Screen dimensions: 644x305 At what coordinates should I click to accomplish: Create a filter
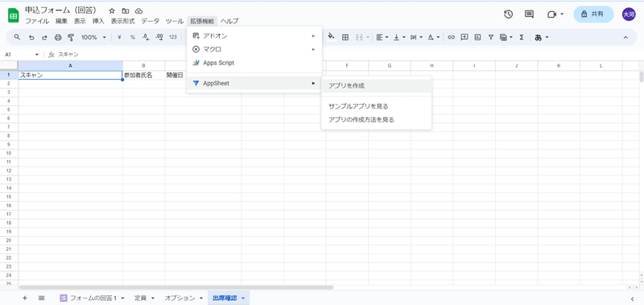pos(491,37)
